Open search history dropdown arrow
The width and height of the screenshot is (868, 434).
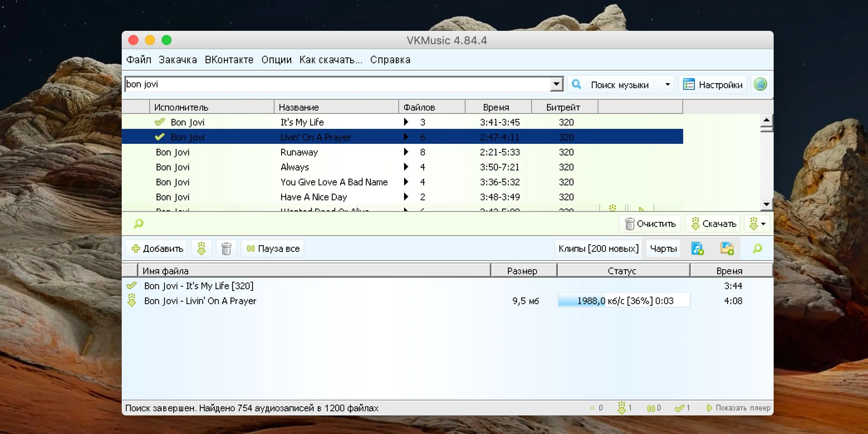point(556,84)
